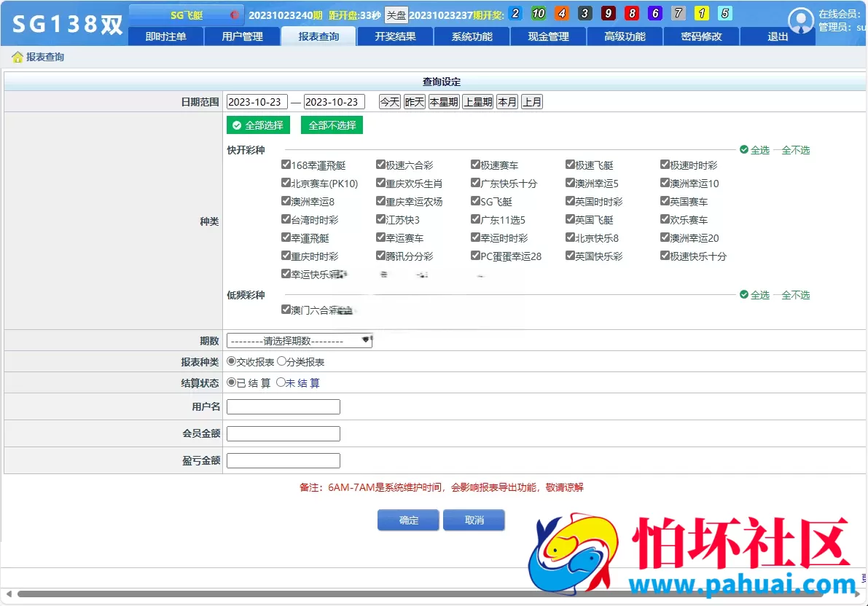868x606 pixels.
Task: Click maroon lottery ball number 9
Action: (609, 13)
